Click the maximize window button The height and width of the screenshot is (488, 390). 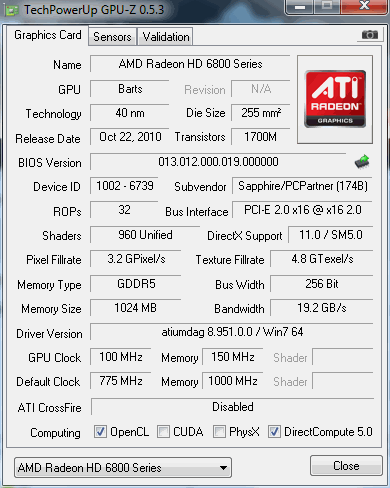tap(327, 7)
